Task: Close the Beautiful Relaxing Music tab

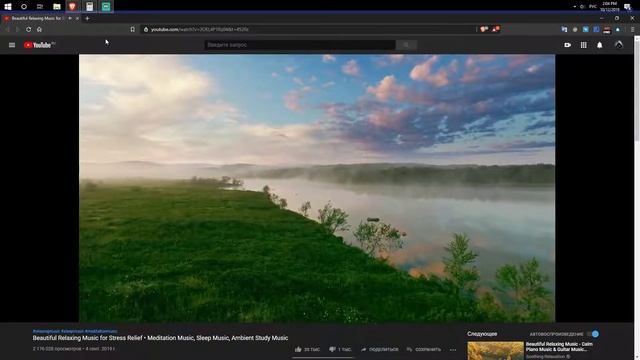Action: point(78,18)
